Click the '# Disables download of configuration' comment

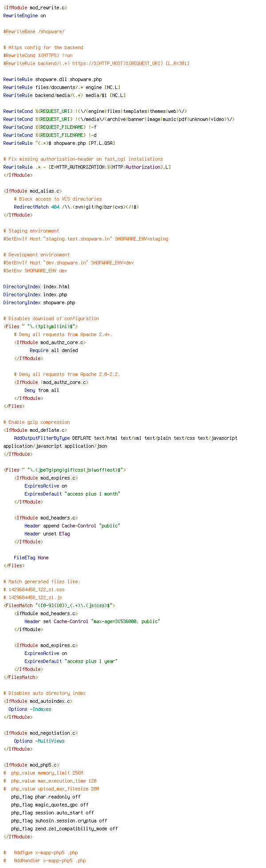coord(51,318)
